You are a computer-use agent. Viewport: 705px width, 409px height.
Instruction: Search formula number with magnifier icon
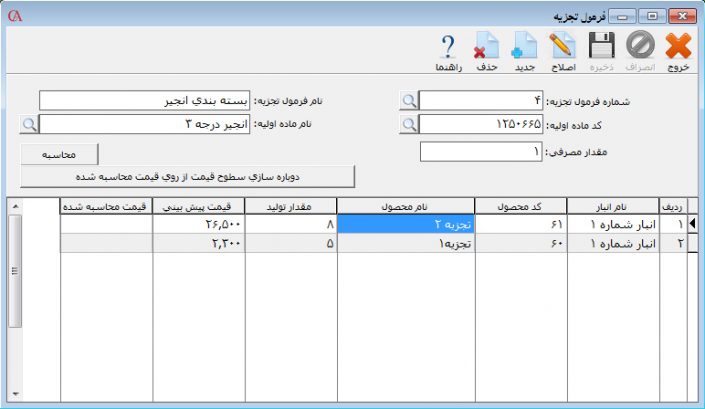(409, 100)
